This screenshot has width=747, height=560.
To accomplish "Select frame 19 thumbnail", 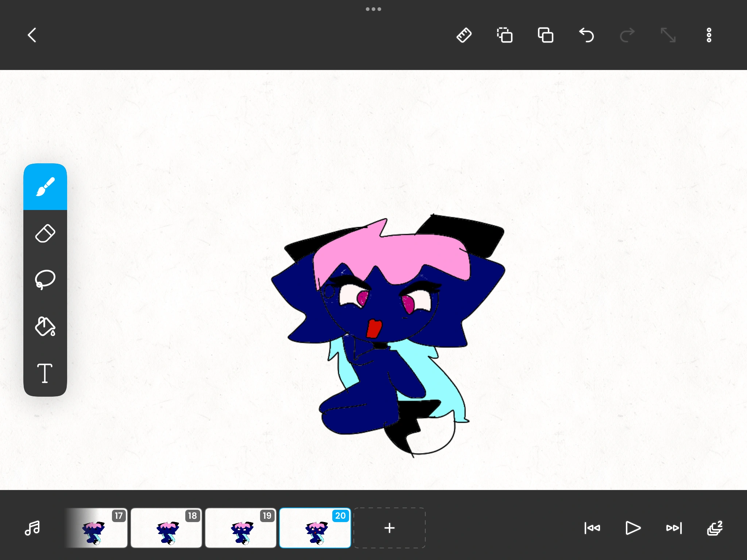I will pos(241,528).
